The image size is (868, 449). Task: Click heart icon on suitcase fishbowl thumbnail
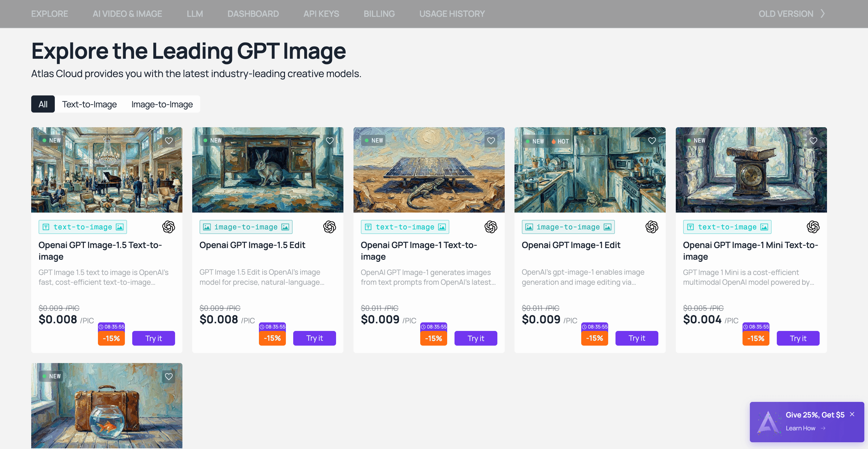click(168, 376)
